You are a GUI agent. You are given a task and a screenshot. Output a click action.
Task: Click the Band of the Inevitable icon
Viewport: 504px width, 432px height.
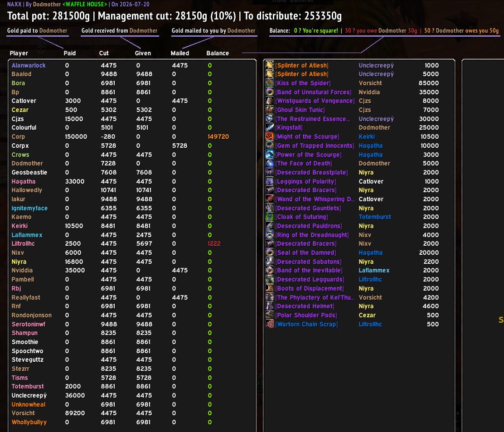[269, 270]
